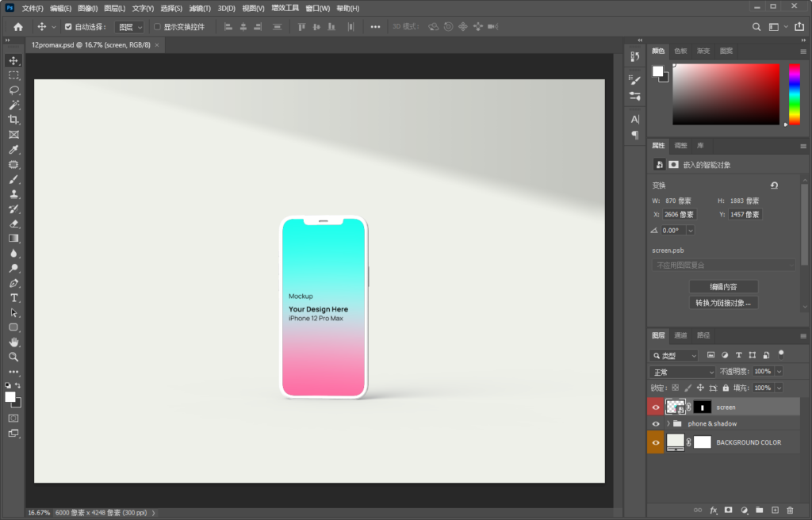Switch to the Swatches tab

click(680, 51)
